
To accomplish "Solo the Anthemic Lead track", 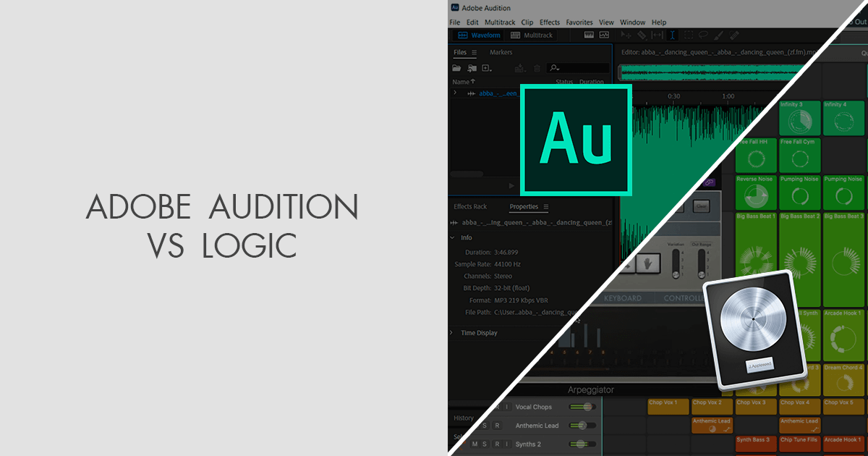I will point(485,425).
